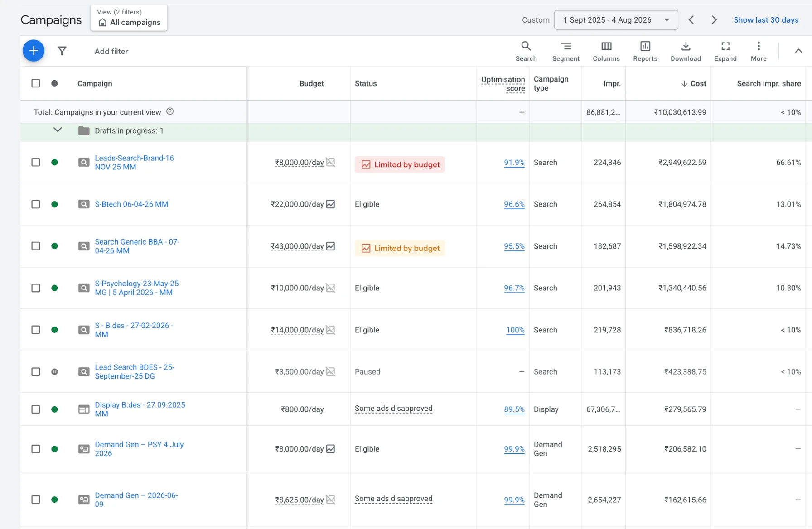This screenshot has height=529, width=812.
Task: Open Leads-Search-Brand-16 NOV 25 MM campaign
Action: click(134, 162)
